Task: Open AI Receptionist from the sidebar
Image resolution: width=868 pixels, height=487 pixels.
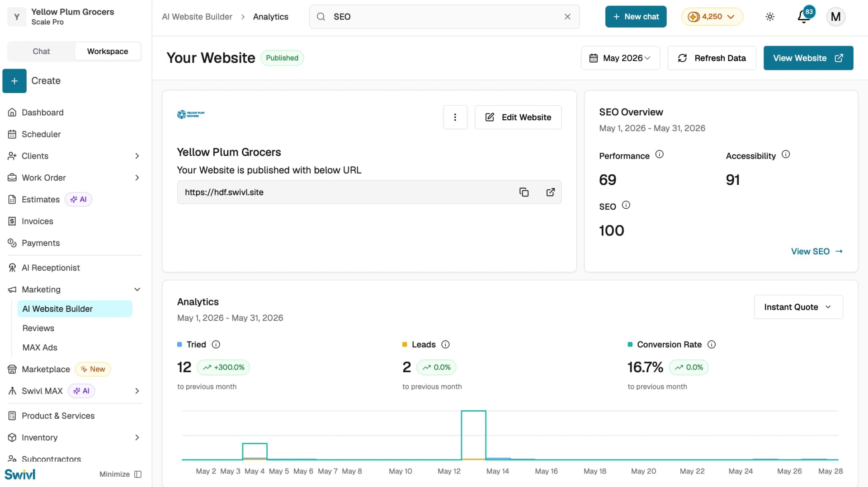Action: pyautogui.click(x=51, y=268)
